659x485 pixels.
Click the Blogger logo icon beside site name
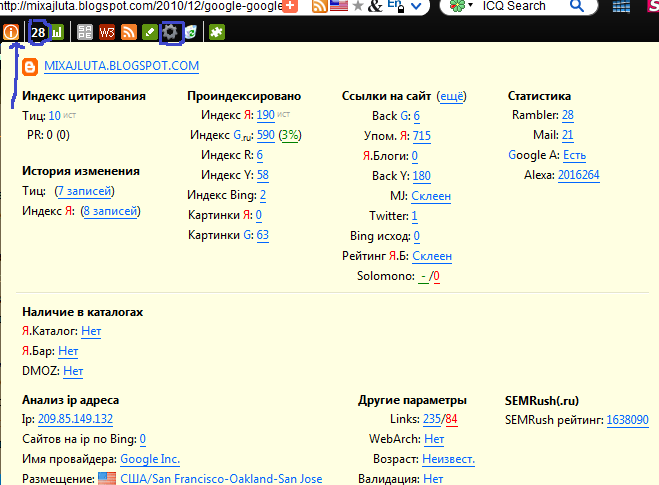[x=30, y=67]
